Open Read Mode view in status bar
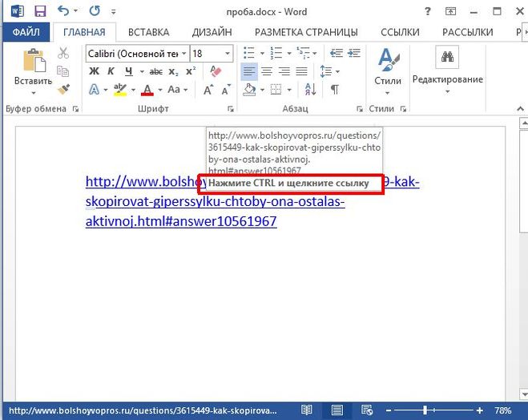 click(307, 410)
